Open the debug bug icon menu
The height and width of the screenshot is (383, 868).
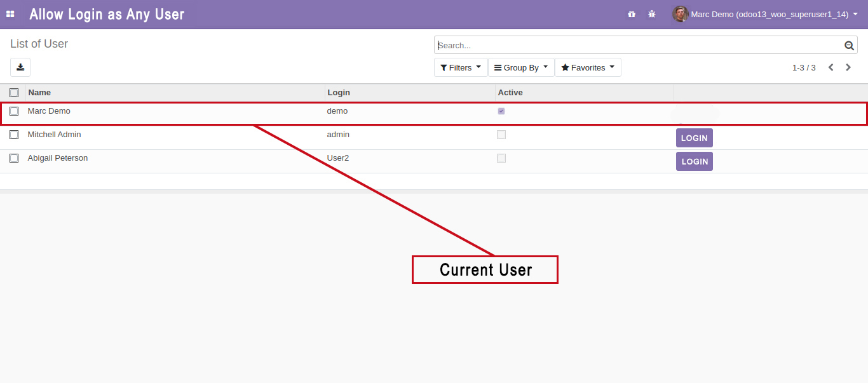(651, 14)
